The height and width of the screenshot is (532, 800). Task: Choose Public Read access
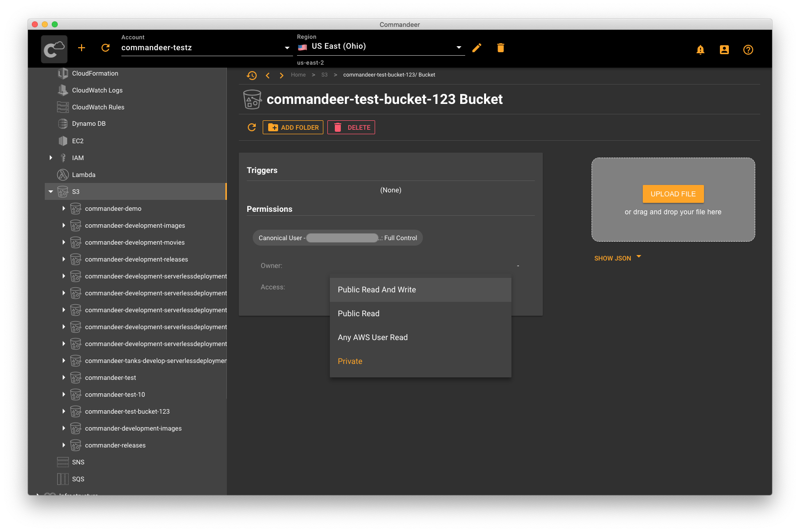[x=420, y=314]
